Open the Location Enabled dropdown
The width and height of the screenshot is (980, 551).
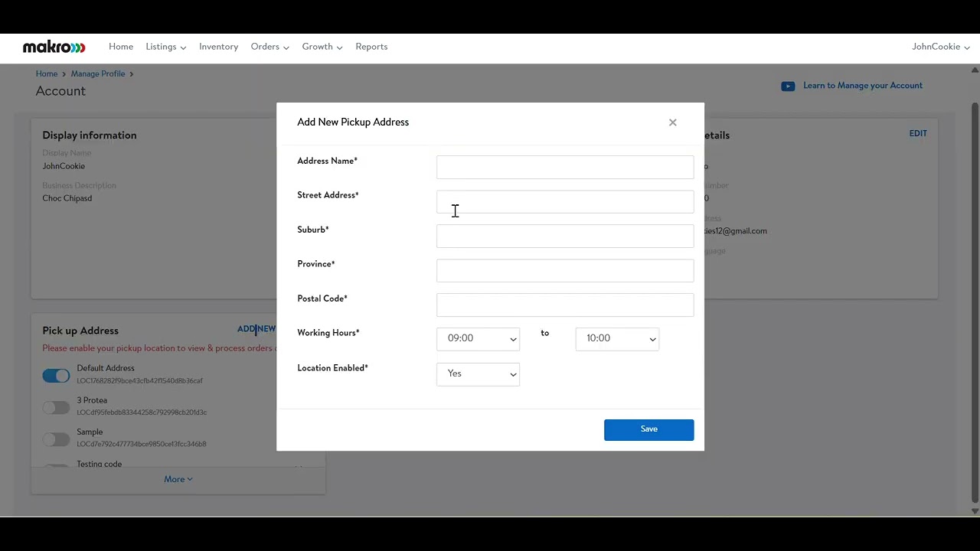click(x=478, y=374)
